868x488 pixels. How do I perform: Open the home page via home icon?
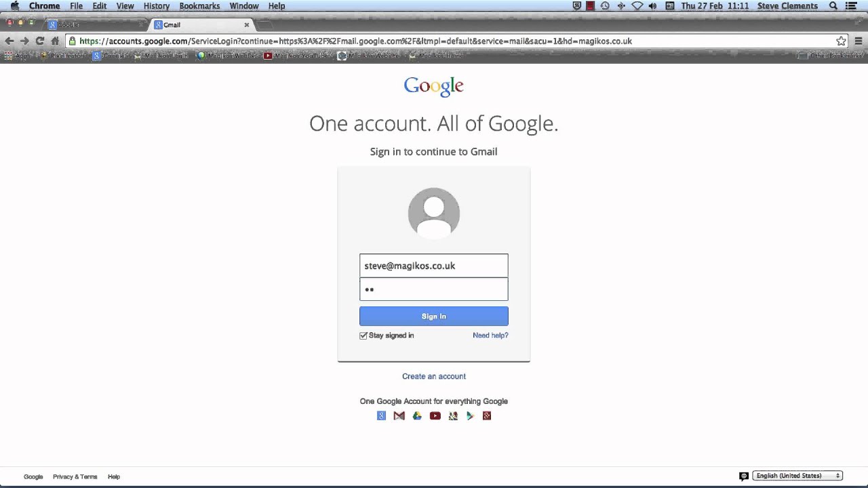coord(55,41)
